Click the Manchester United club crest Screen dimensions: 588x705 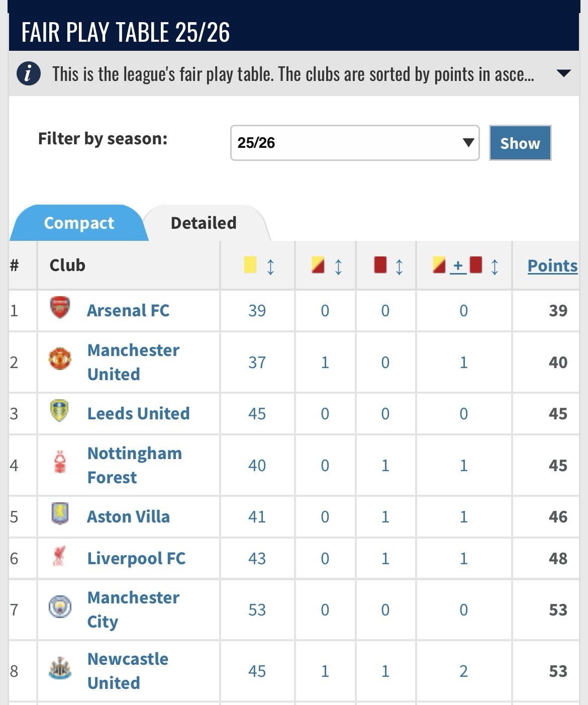coord(60,359)
